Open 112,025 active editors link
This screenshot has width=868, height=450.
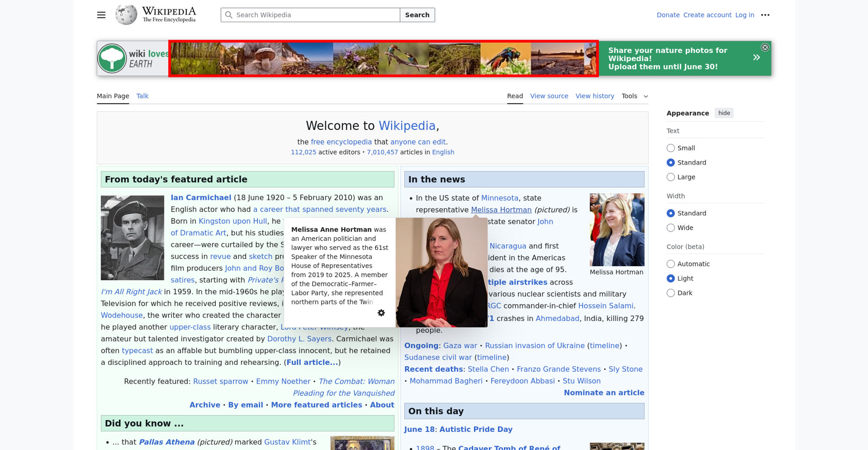click(x=303, y=152)
